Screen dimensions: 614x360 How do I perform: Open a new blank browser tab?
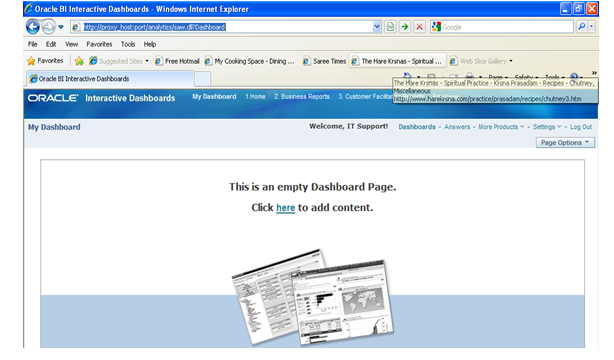pos(202,79)
